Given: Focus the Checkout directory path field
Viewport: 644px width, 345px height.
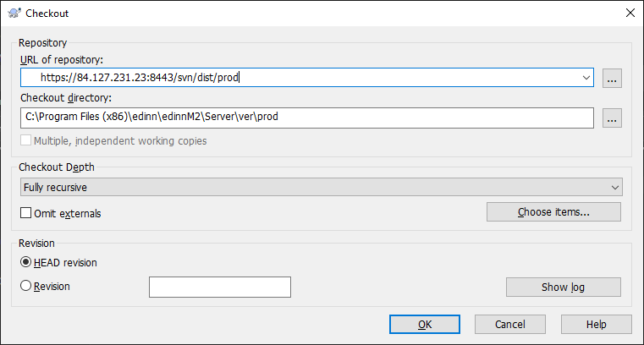Looking at the screenshot, I should pos(305,118).
